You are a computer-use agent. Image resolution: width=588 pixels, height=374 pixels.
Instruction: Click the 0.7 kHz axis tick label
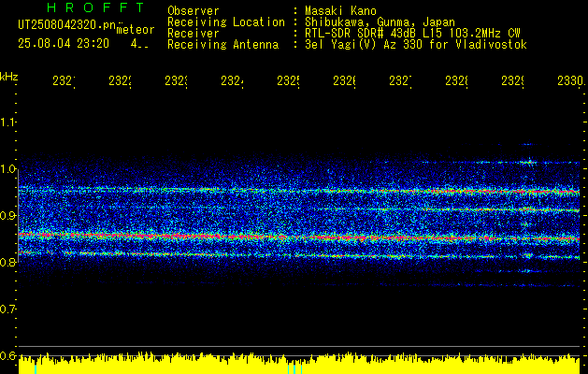tap(7, 309)
